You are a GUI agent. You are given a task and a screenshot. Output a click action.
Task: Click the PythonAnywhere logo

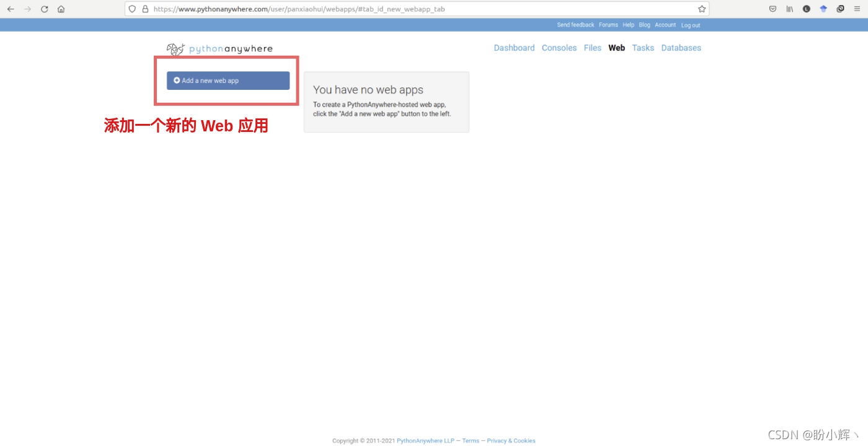pyautogui.click(x=219, y=49)
